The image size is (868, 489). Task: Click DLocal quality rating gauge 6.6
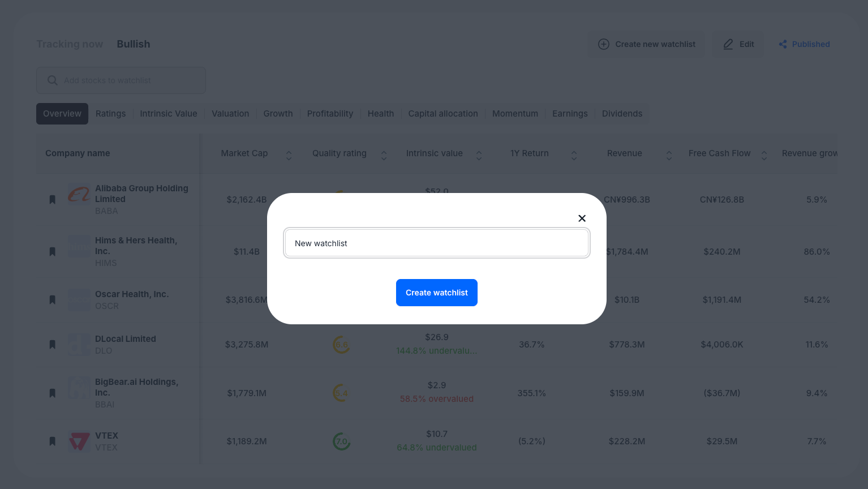click(x=341, y=344)
